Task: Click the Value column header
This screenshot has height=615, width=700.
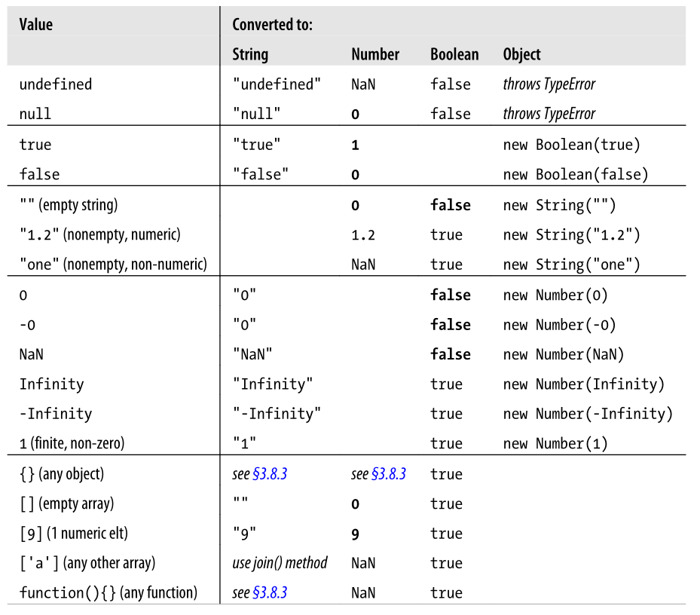Action: coord(35,25)
